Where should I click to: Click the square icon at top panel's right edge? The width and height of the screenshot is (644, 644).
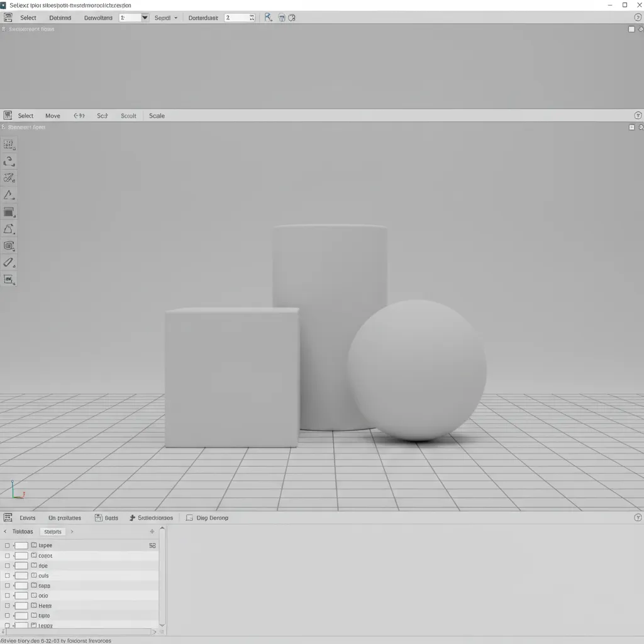tap(631, 29)
